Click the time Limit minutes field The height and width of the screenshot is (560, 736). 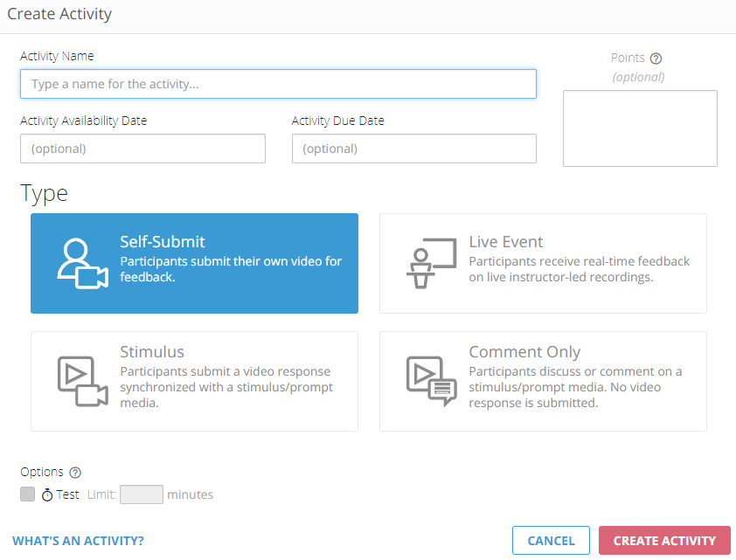[x=142, y=494]
